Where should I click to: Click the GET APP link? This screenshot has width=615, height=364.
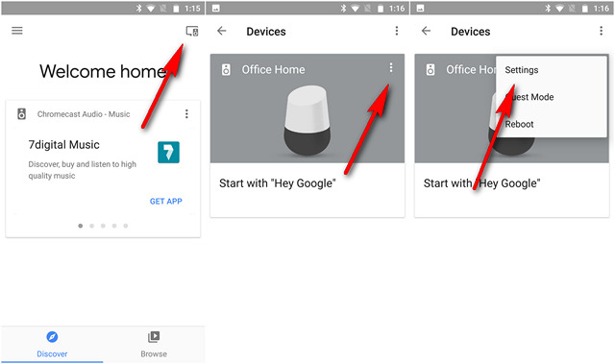tap(166, 202)
